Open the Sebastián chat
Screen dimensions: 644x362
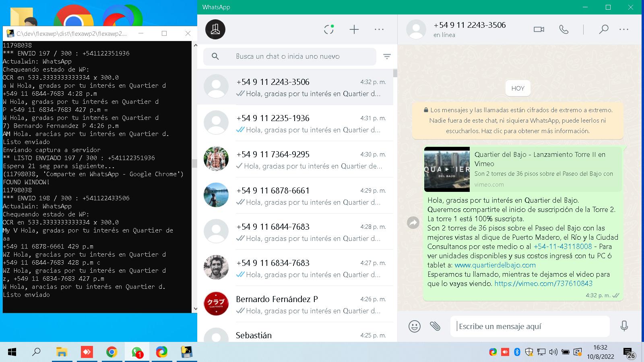pyautogui.click(x=295, y=332)
